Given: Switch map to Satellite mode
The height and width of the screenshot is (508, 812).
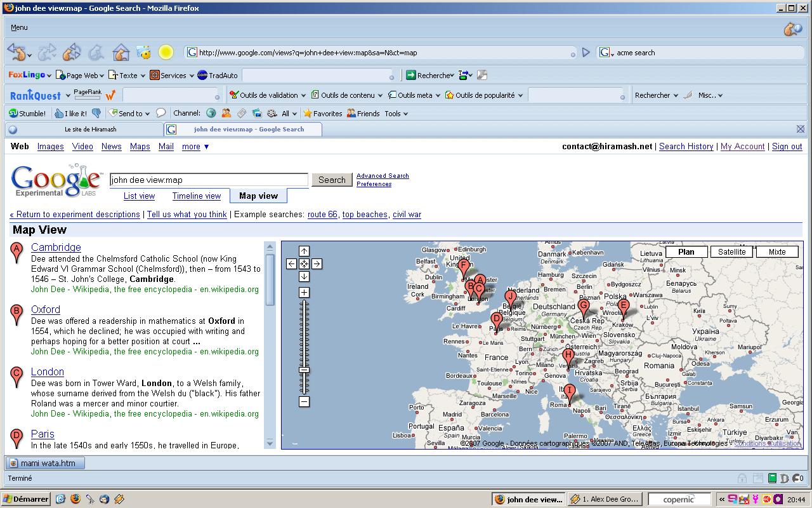Looking at the screenshot, I should click(x=731, y=252).
